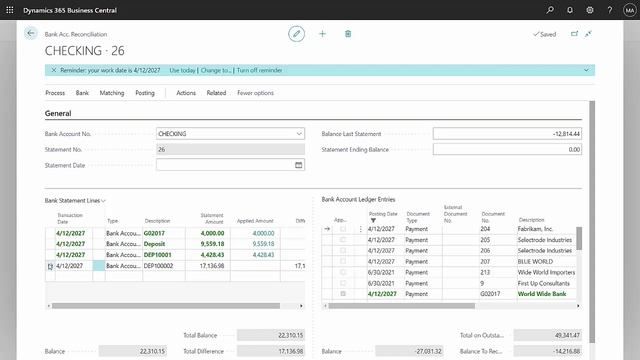The width and height of the screenshot is (640, 360).
Task: Click the Transaction Date column header
Action: 70,218
